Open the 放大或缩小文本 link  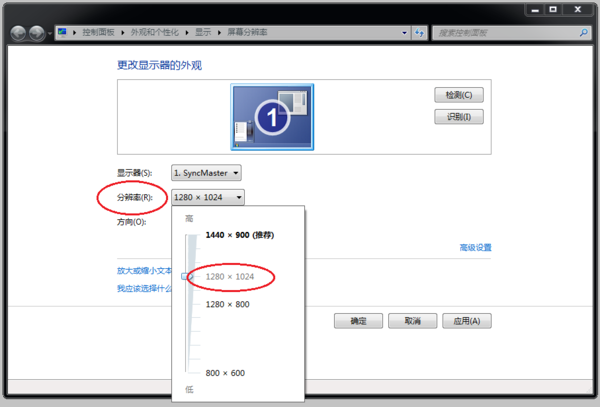tap(144, 271)
